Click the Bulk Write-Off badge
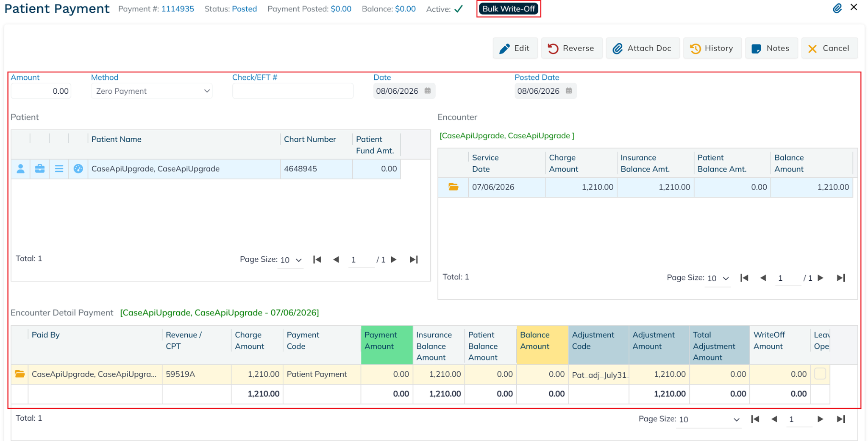Screen dimensions: 868x441 509,9
